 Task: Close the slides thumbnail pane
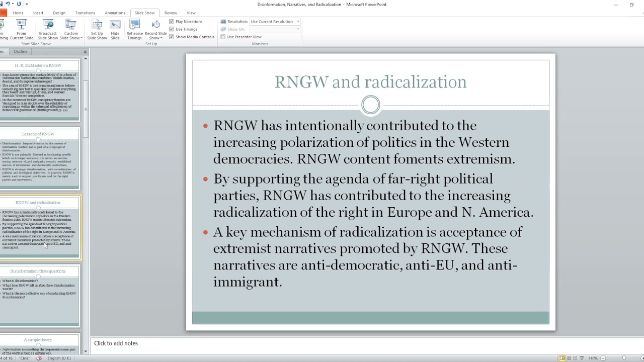click(85, 52)
